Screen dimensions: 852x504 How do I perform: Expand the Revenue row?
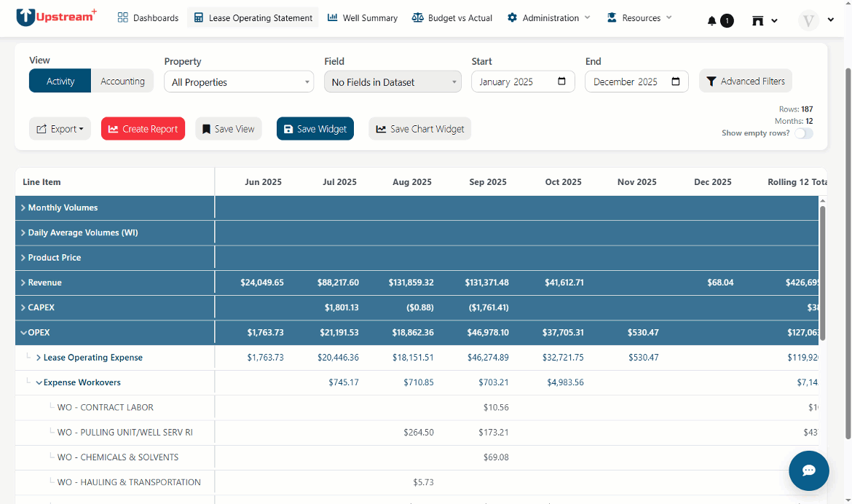(x=23, y=283)
